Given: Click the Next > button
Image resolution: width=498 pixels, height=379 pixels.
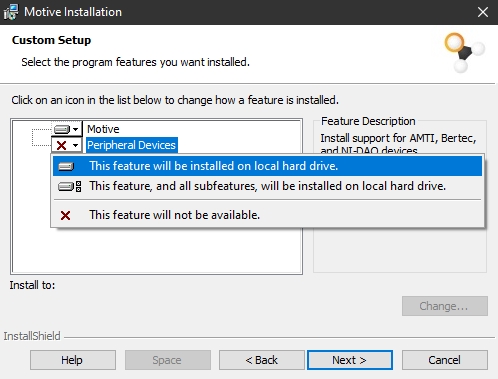Looking at the screenshot, I should [350, 360].
